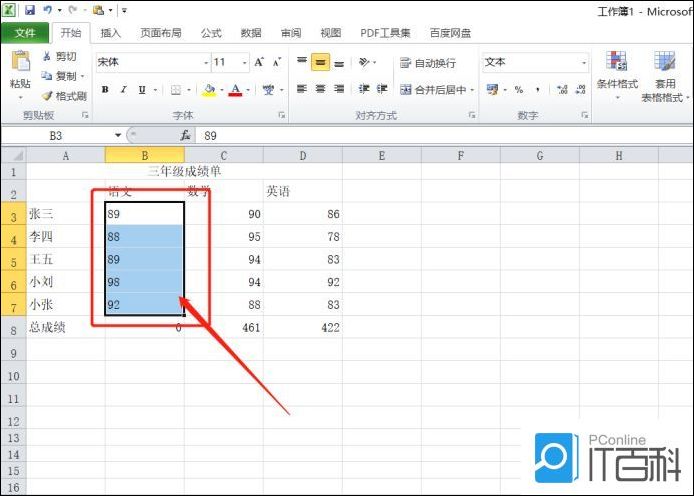Apply percent style (%)
The width and height of the screenshot is (694, 496).
click(519, 90)
